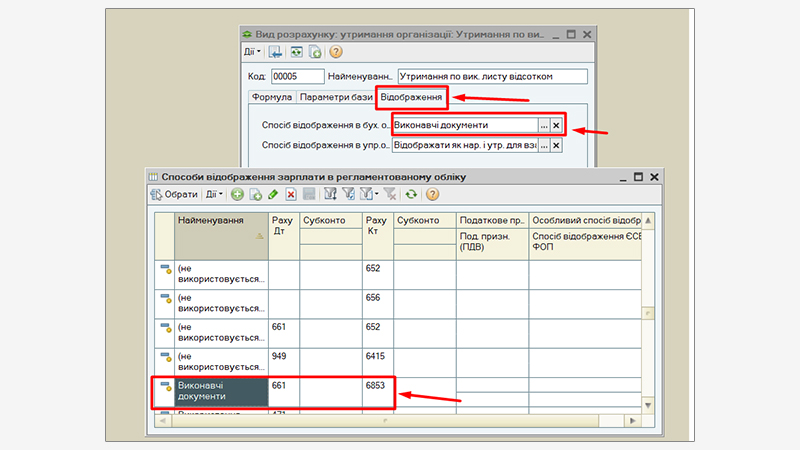800x450 pixels.
Task: Switch to the Формула tab
Action: click(271, 98)
